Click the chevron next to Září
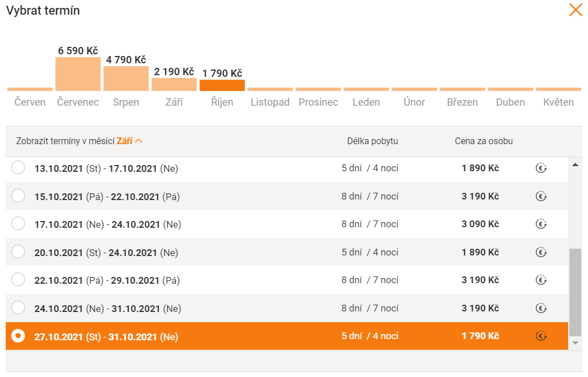 139,141
